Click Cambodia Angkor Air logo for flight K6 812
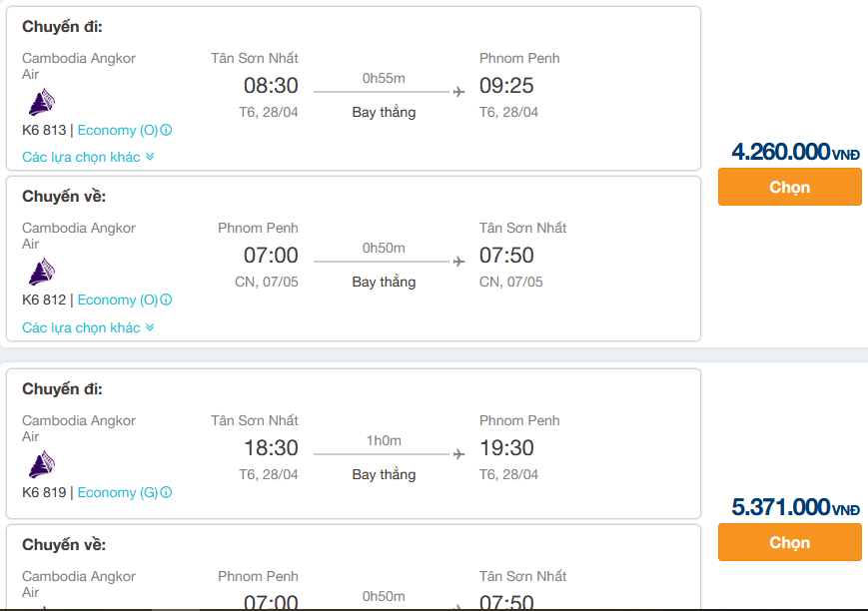The height and width of the screenshot is (611, 868). pos(42,272)
